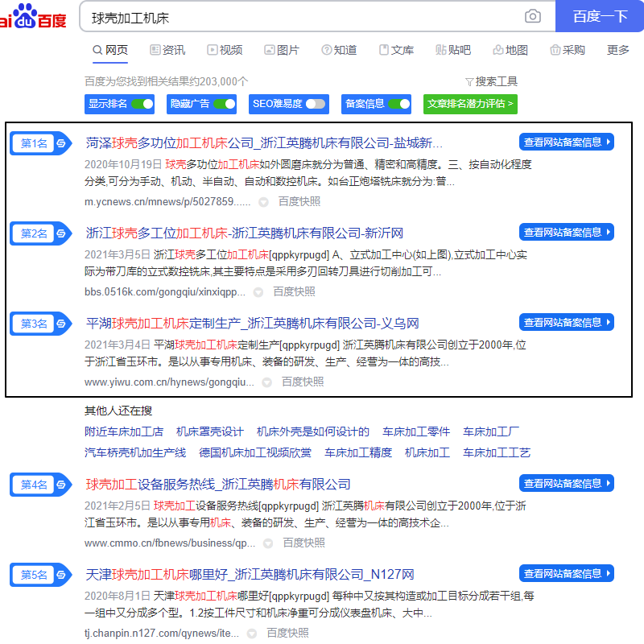Expand dropdown next to tj.chanpin.n127.com URL
This screenshot has height=644, width=644.
(252, 634)
